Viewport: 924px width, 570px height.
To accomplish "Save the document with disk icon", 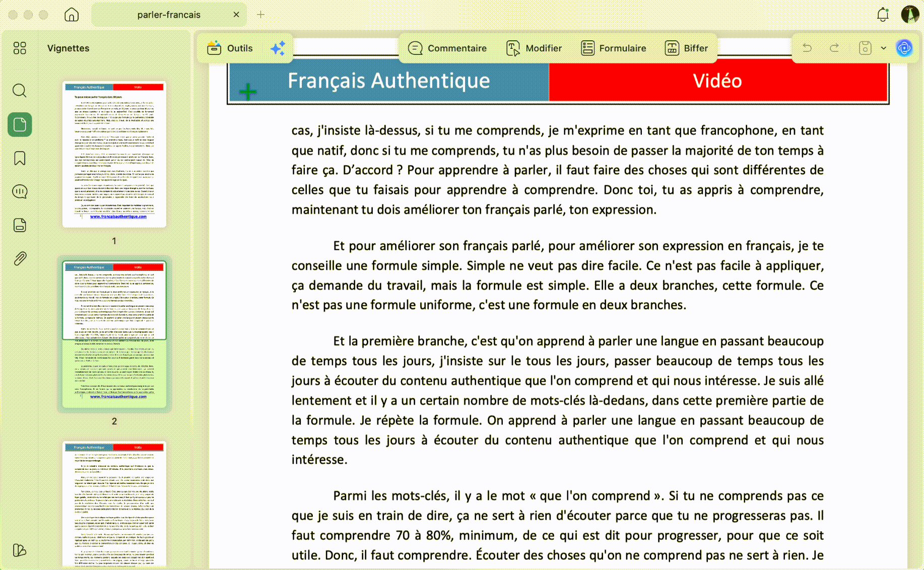I will point(865,48).
